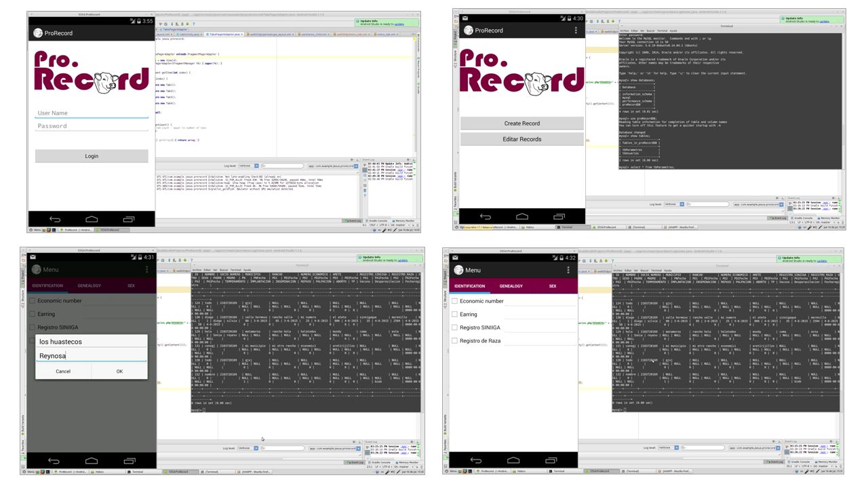Tap Android home button in the 3:55 emulator
This screenshot has width=868, height=488.
click(92, 219)
